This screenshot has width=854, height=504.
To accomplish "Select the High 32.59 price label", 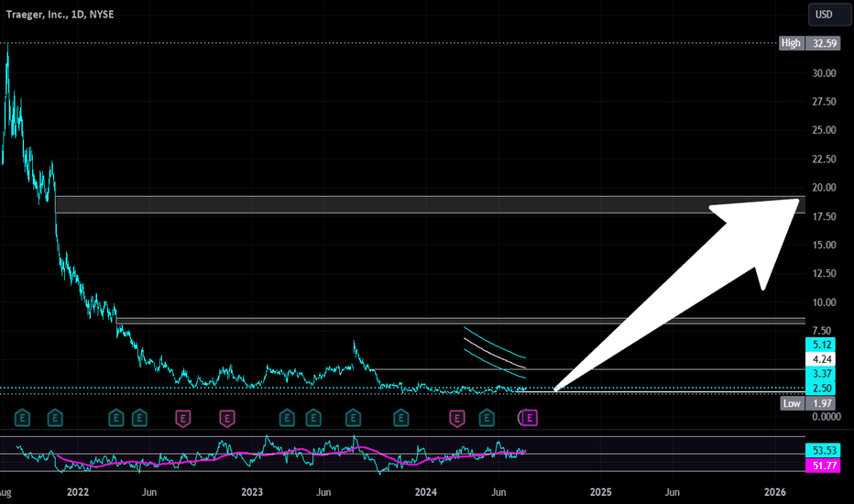I will pyautogui.click(x=810, y=43).
